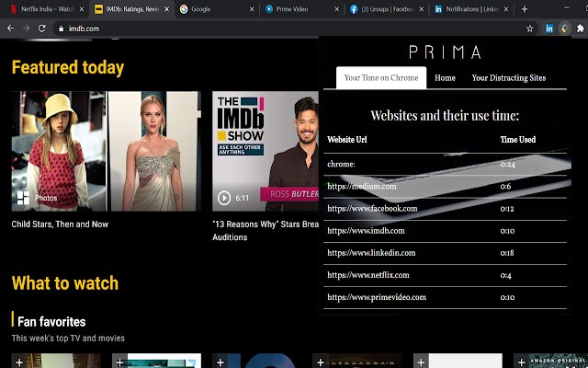Open Child Stars, Then and Now link

click(x=60, y=224)
